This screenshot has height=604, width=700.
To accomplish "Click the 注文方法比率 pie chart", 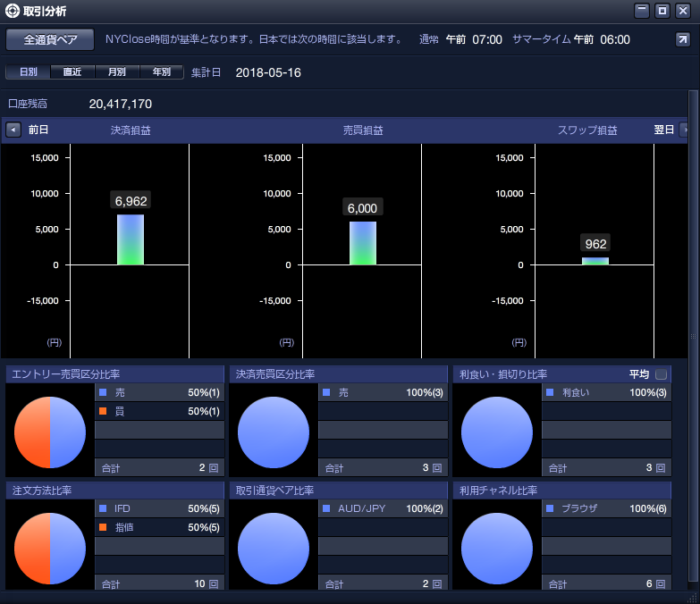I will pos(50,549).
